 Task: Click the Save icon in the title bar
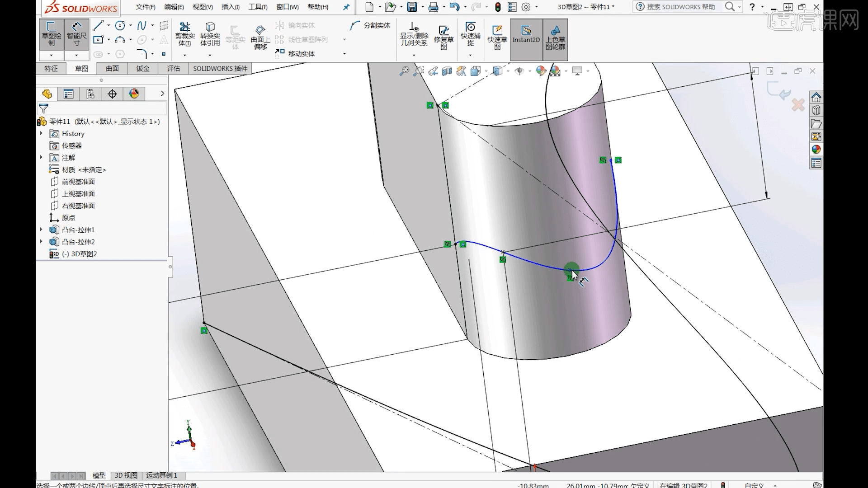coord(412,7)
